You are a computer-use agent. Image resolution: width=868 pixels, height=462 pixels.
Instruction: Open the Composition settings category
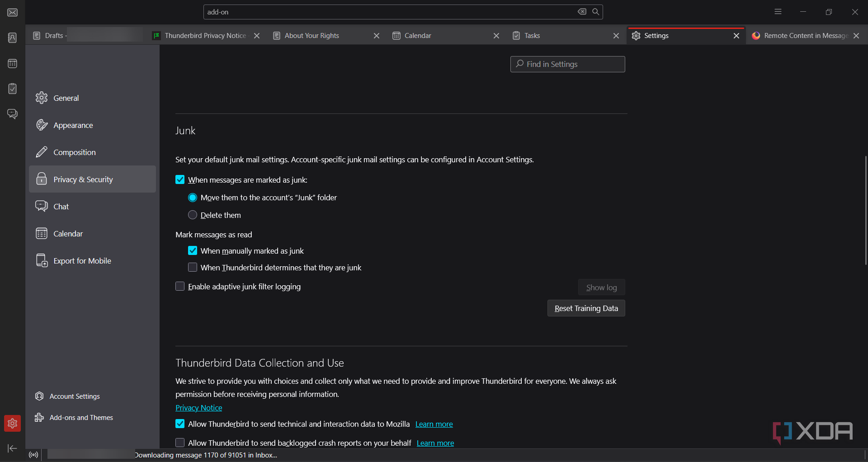click(92, 152)
